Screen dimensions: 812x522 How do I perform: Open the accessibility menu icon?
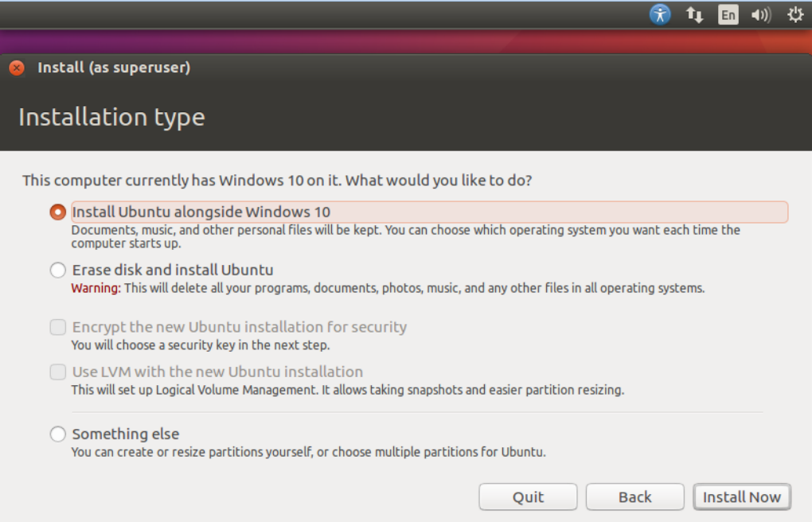(660, 14)
